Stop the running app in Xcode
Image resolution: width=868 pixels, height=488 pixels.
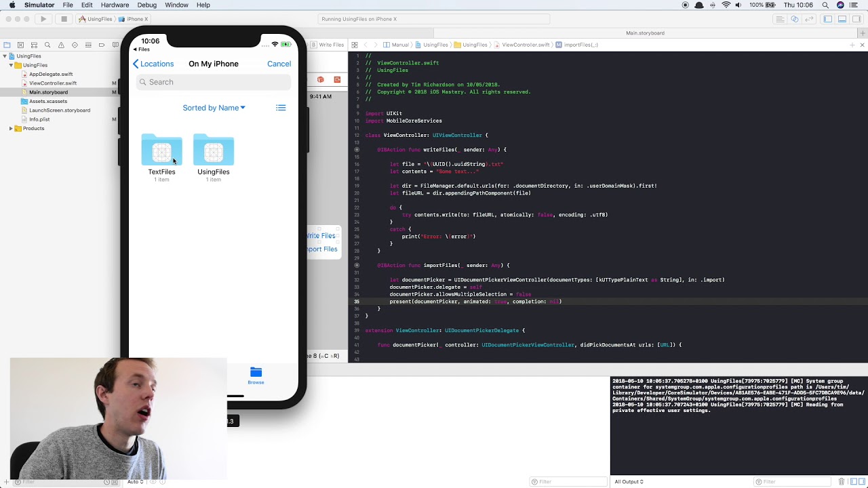click(64, 19)
